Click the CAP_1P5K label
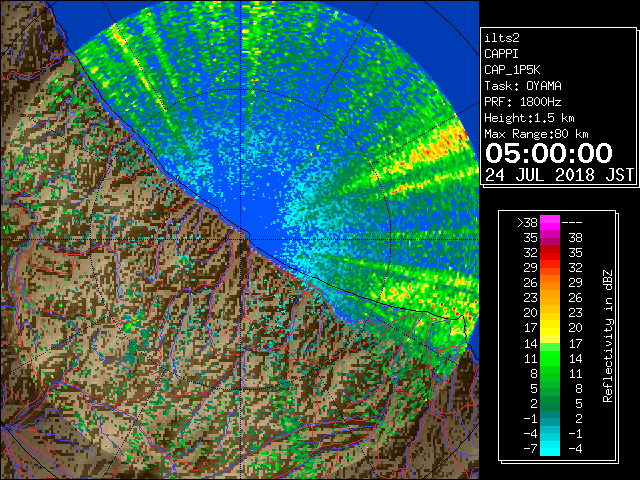 pos(512,70)
